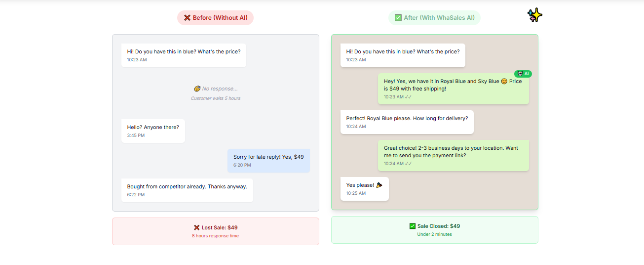The width and height of the screenshot is (644, 265).
Task: Click 'Perfect! Royal Blue please' message
Action: click(407, 122)
